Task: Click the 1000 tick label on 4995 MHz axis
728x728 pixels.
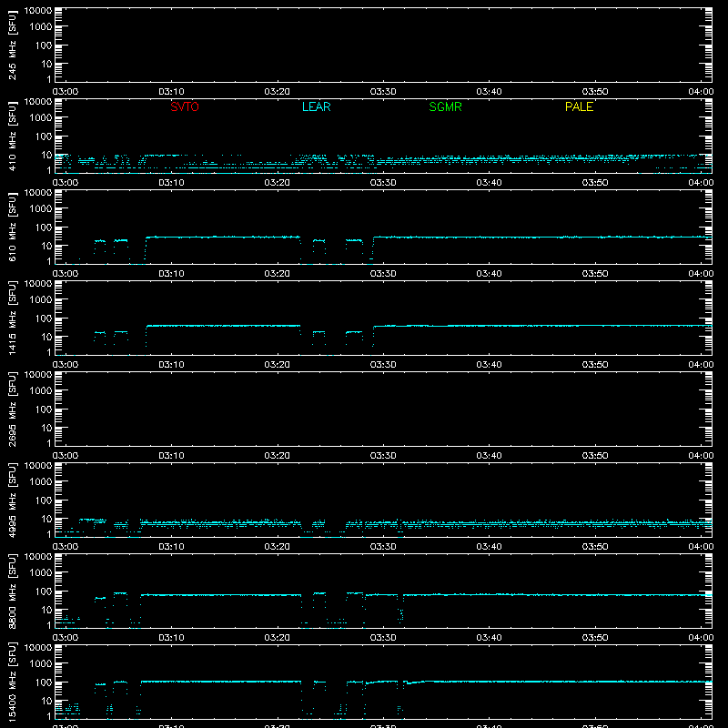Action: 41,482
